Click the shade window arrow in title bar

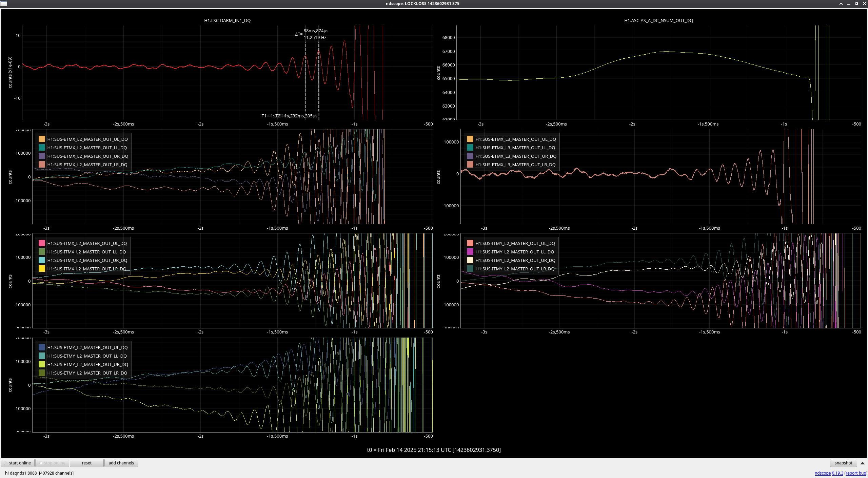(x=841, y=3)
